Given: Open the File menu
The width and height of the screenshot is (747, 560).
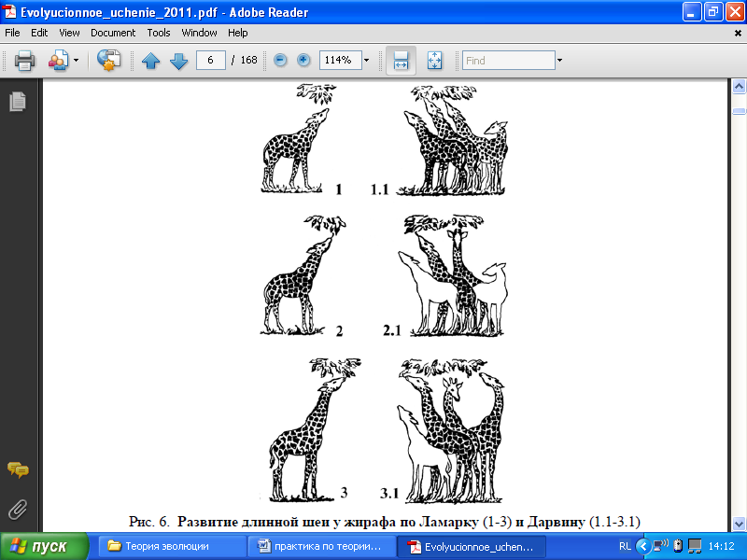Looking at the screenshot, I should [12, 33].
